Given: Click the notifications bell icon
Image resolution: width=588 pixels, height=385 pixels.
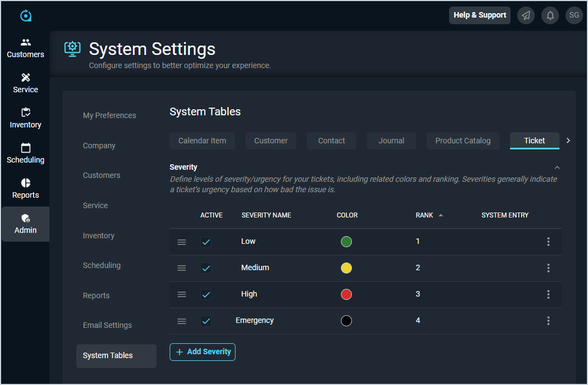Looking at the screenshot, I should (x=550, y=15).
